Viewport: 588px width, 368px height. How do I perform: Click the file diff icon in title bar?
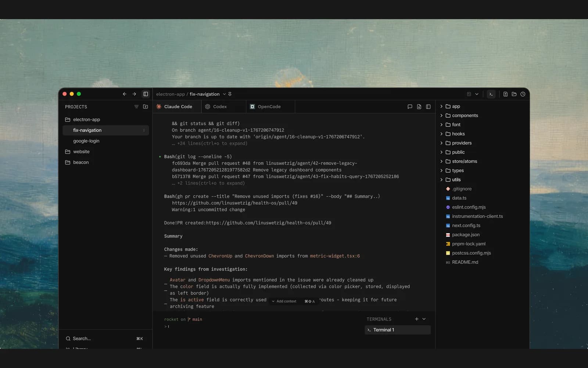505,94
